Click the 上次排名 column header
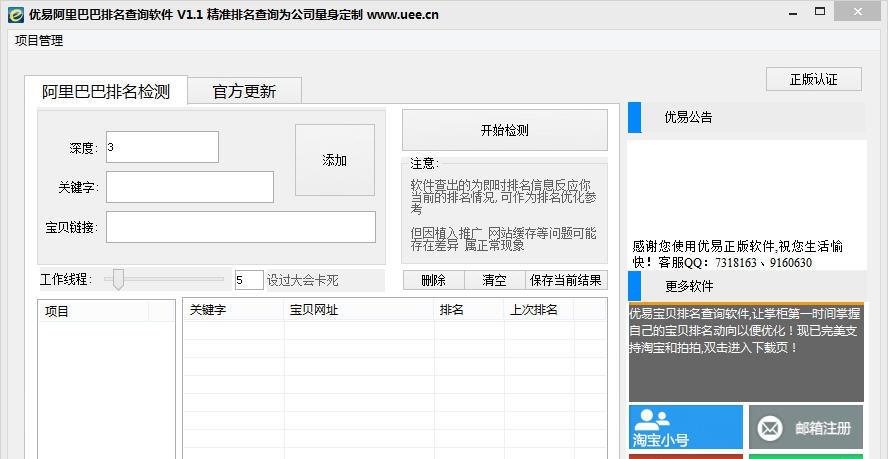The width and height of the screenshot is (888, 459). pyautogui.click(x=534, y=310)
